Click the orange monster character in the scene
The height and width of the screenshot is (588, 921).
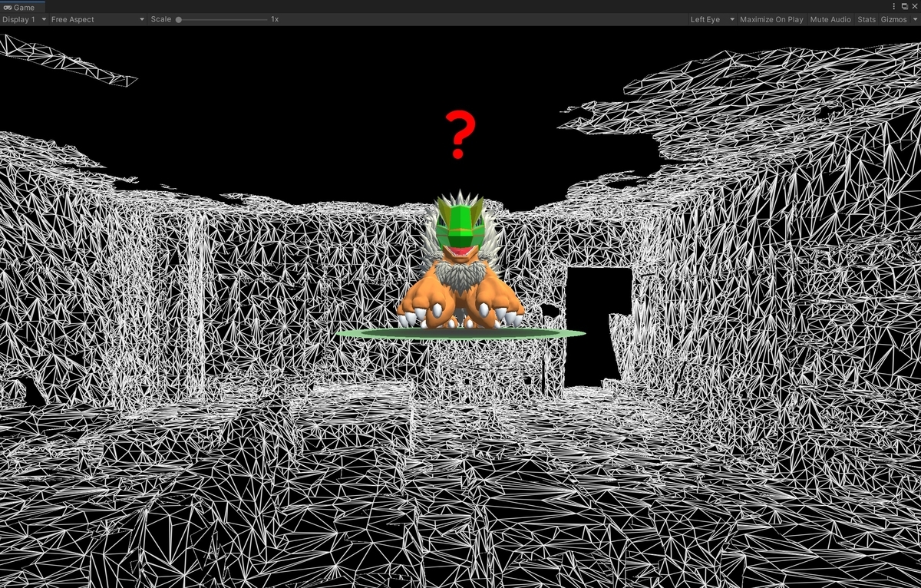[460, 265]
